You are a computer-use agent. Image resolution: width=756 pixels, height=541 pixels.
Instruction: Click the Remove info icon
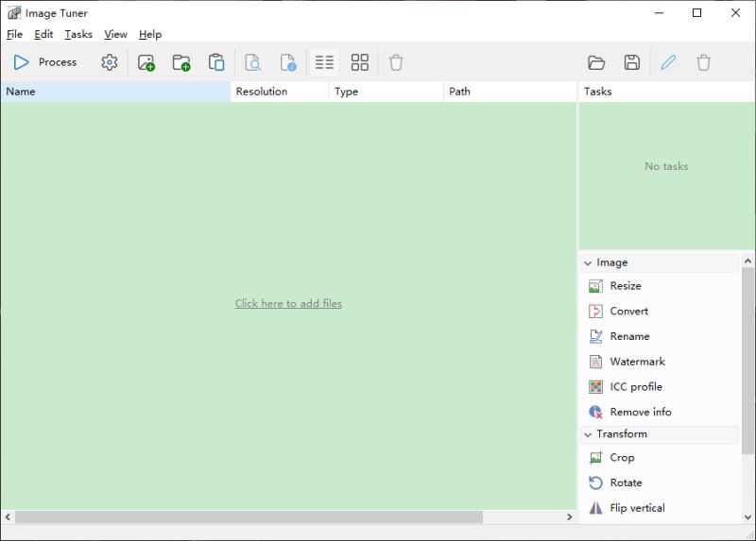(x=595, y=412)
